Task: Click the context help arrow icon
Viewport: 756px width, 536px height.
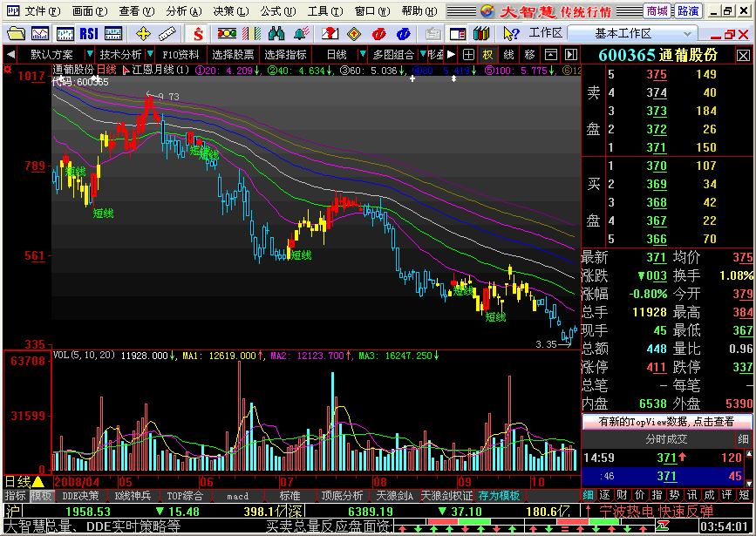Action: (511, 33)
